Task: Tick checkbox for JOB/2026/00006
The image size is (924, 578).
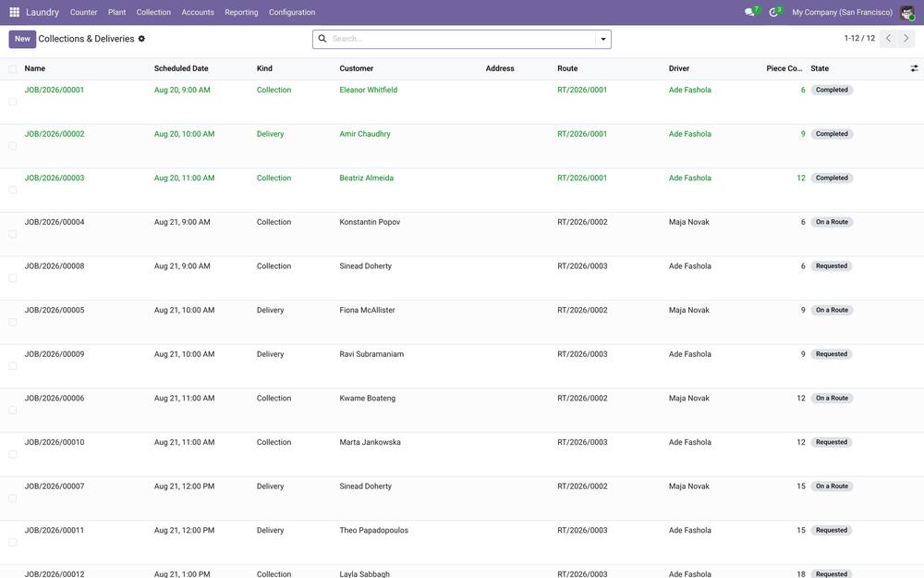Action: coord(12,410)
